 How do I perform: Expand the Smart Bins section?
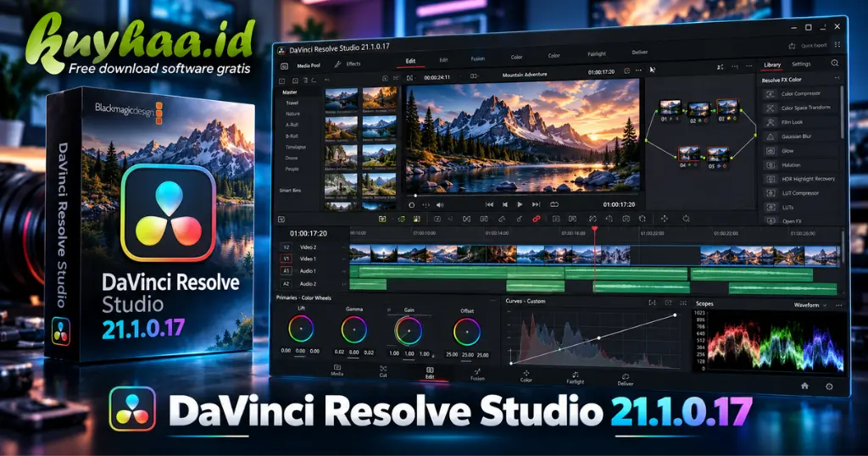tap(290, 191)
